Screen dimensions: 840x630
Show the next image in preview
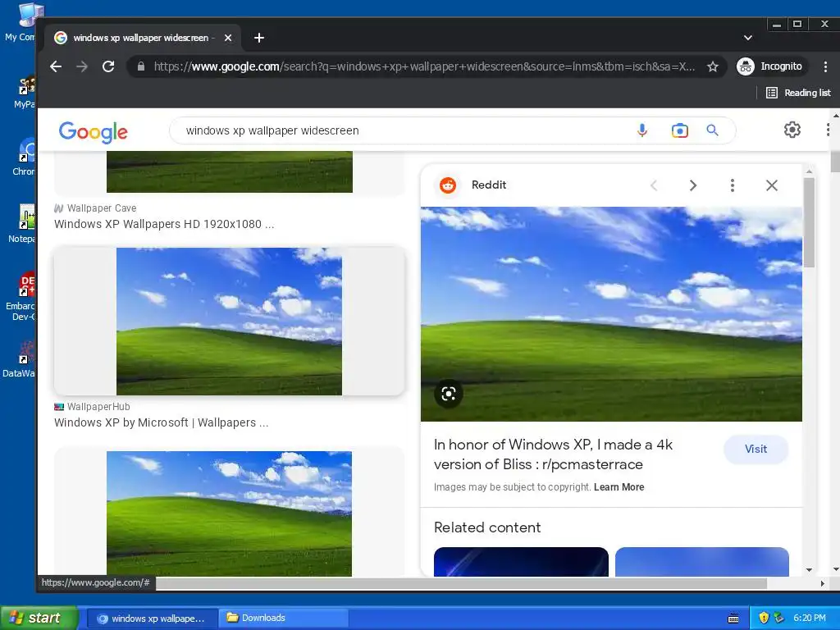[x=692, y=185]
